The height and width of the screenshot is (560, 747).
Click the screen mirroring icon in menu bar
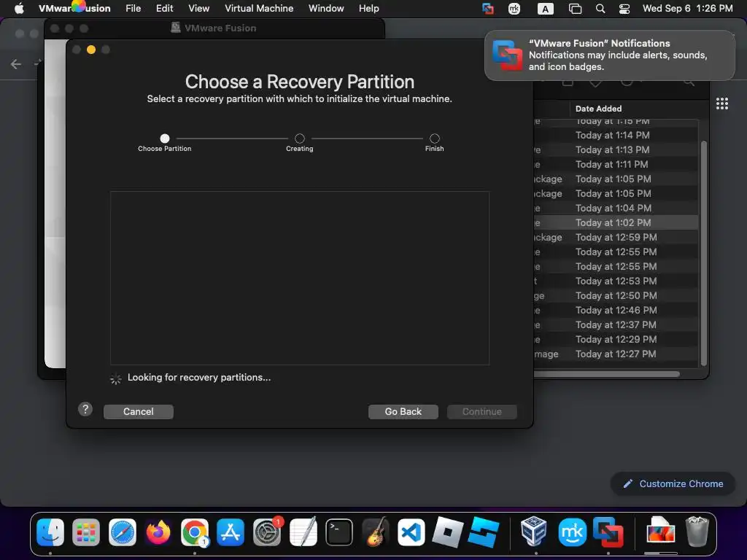click(x=575, y=9)
